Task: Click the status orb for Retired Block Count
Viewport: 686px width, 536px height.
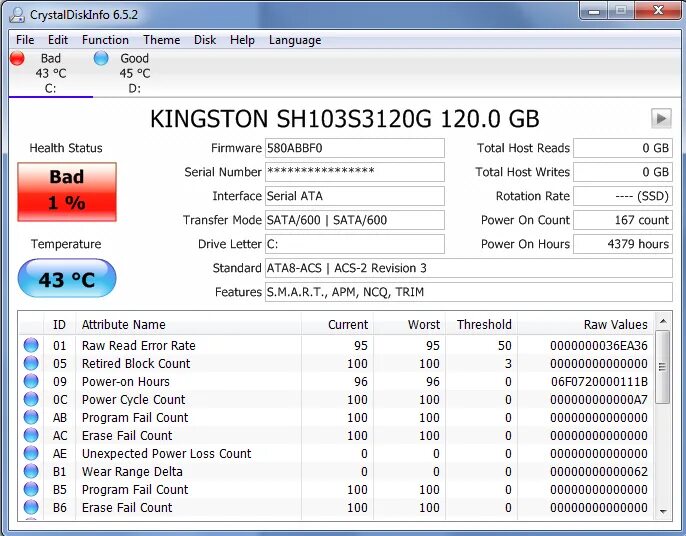Action: (31, 363)
